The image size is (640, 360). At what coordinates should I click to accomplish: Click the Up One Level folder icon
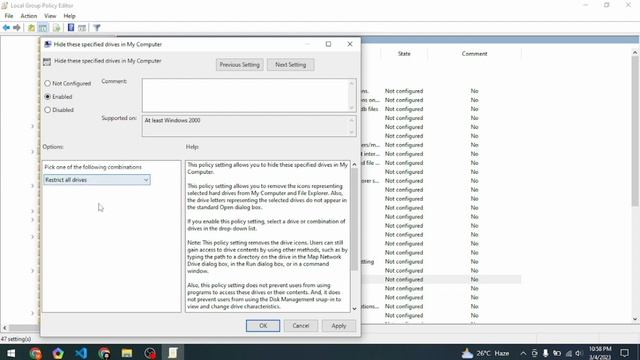pyautogui.click(x=31, y=28)
